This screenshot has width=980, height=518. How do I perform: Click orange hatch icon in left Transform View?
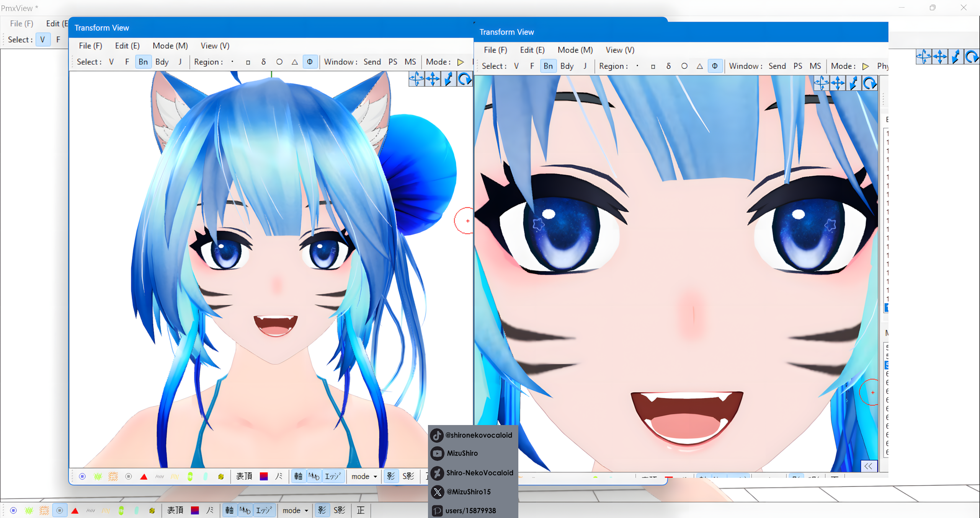pos(113,477)
